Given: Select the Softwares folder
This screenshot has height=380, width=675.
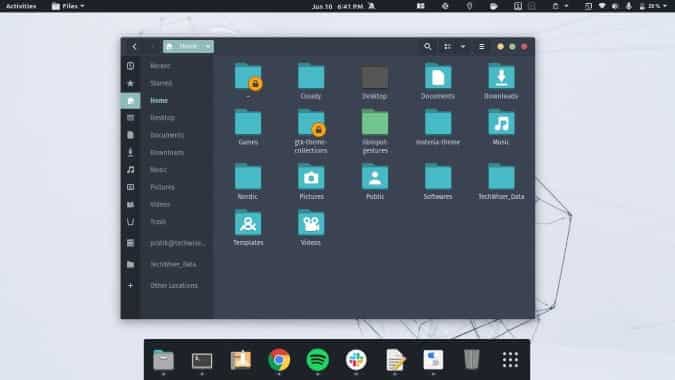Looking at the screenshot, I should click(438, 177).
